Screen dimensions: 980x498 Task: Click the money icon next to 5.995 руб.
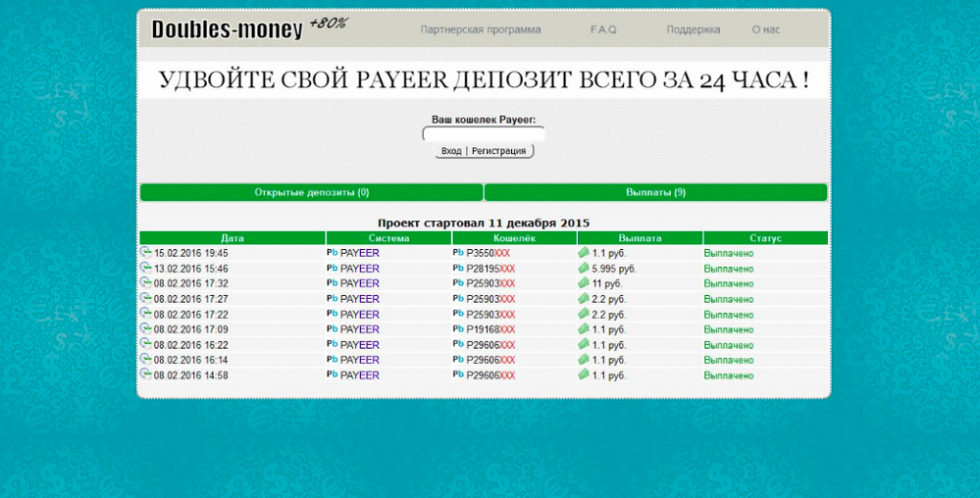[x=584, y=268]
